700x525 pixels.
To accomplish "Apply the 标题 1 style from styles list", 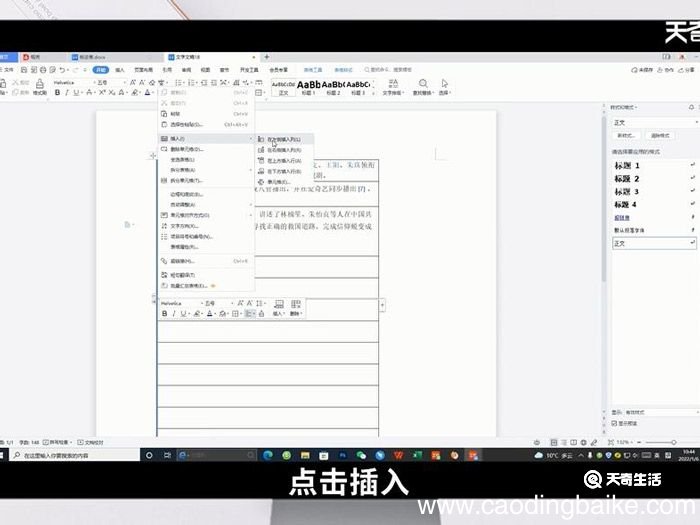I will tap(654, 166).
